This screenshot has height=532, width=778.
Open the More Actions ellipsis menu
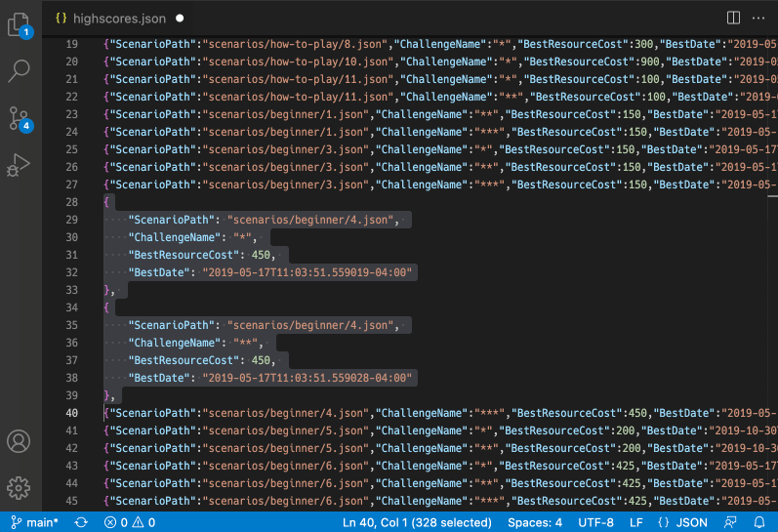[x=758, y=19]
